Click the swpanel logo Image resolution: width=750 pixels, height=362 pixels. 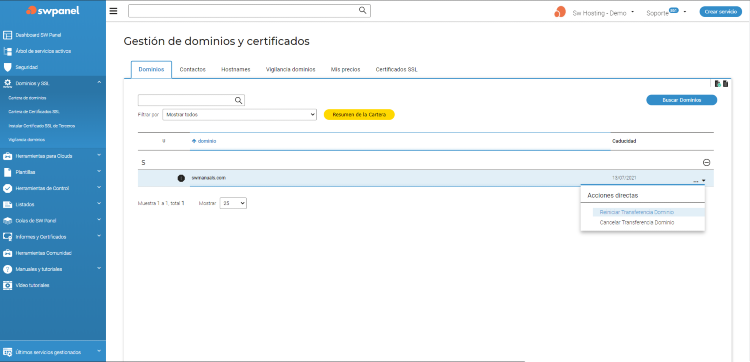point(53,10)
